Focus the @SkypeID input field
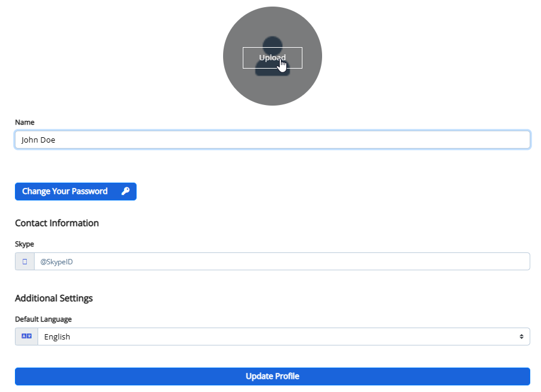The width and height of the screenshot is (541, 392). coord(282,261)
